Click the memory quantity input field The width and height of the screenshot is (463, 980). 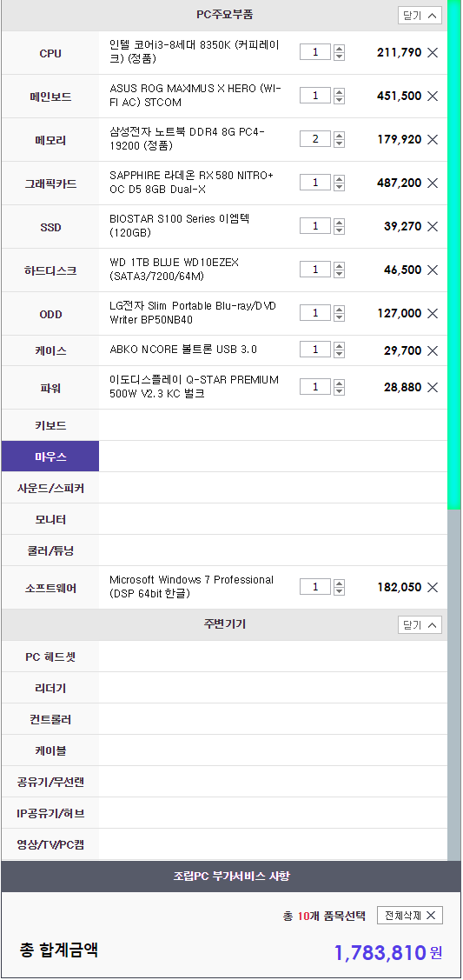pyautogui.click(x=315, y=139)
